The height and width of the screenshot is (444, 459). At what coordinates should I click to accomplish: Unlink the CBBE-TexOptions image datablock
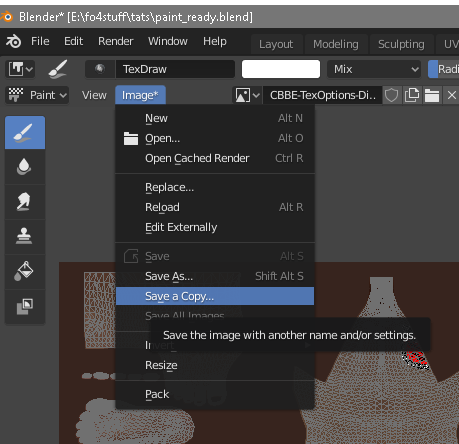[x=452, y=95]
